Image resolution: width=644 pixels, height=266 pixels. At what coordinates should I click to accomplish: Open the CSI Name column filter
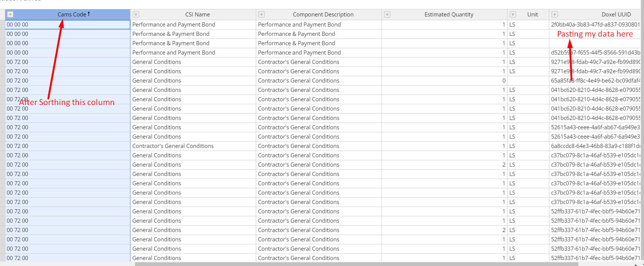(136, 15)
